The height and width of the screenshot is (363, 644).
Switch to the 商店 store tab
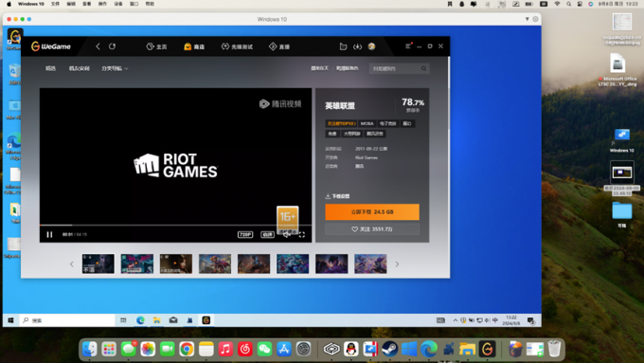pos(194,46)
